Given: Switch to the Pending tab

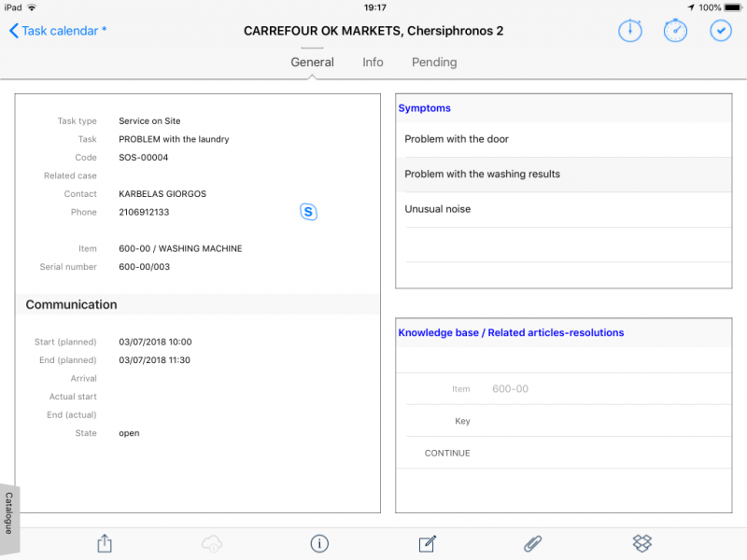Looking at the screenshot, I should tap(434, 63).
